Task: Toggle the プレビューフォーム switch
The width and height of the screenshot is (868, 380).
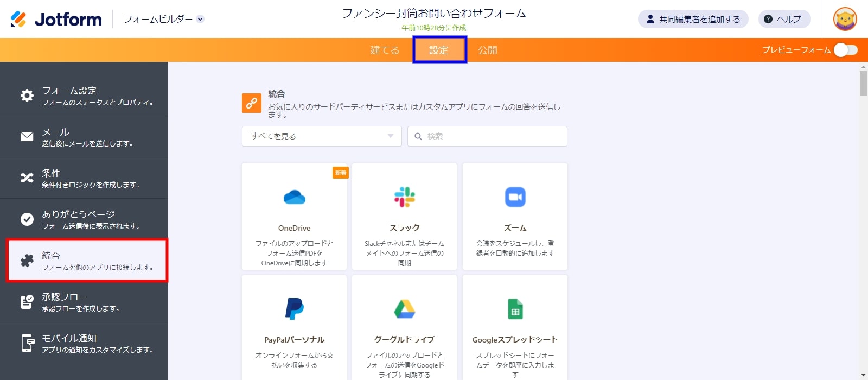Action: [845, 50]
